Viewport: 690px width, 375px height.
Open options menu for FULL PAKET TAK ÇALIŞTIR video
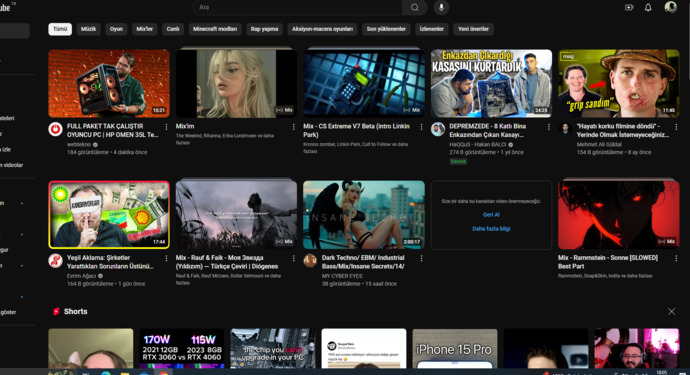166,127
